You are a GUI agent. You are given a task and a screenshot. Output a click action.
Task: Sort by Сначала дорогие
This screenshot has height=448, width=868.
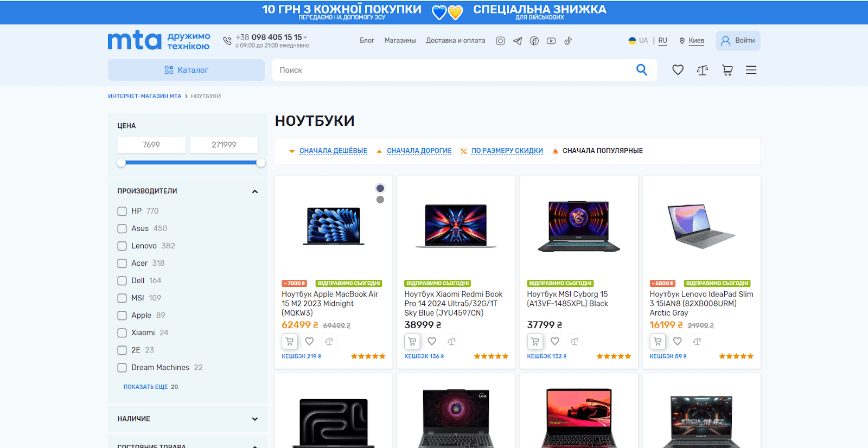(419, 151)
